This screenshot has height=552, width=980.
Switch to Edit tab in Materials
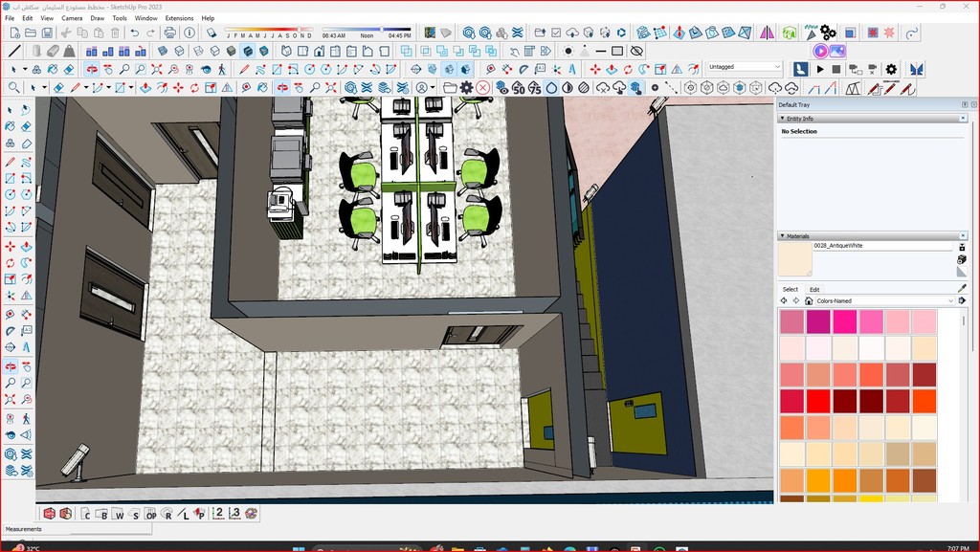click(814, 290)
